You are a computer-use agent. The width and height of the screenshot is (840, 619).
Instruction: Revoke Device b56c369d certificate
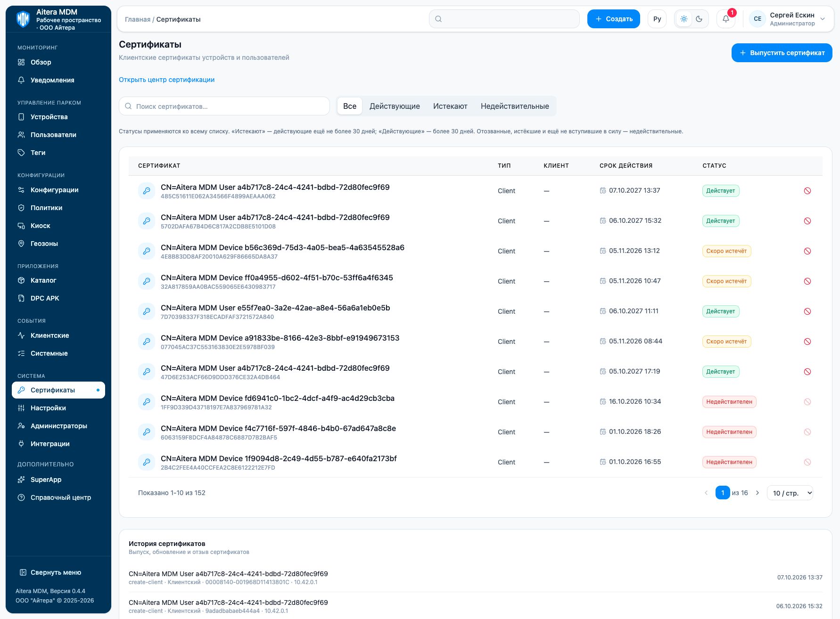click(807, 251)
